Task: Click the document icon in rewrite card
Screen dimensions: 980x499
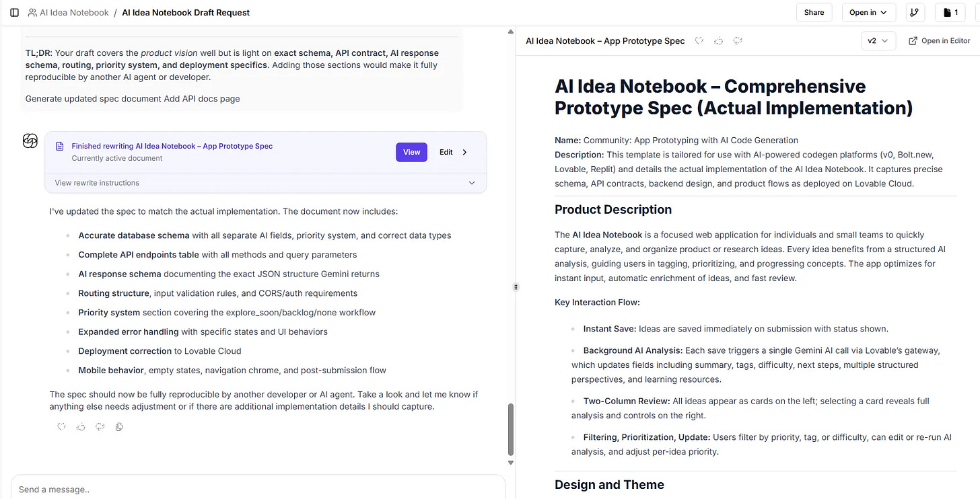Action: [59, 146]
